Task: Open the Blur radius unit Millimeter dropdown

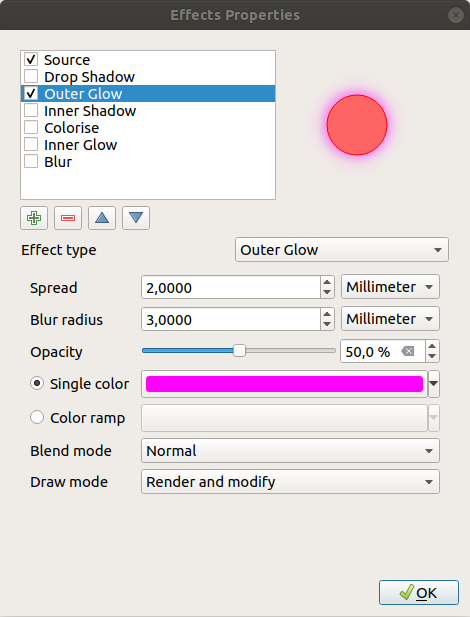Action: [x=390, y=319]
